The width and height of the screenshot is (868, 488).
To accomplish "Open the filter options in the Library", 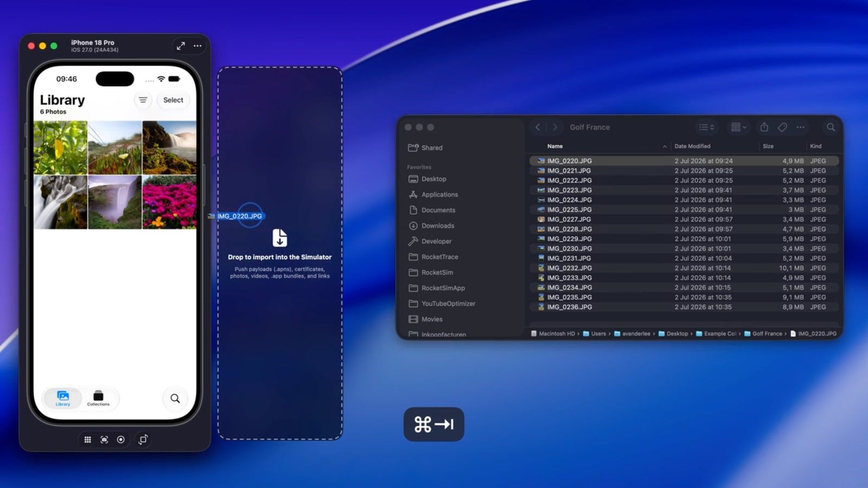I will 143,100.
